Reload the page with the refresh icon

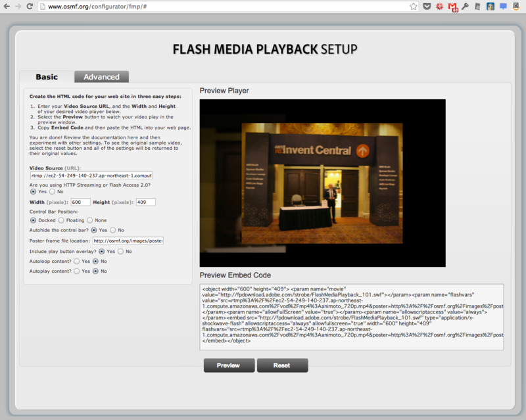pyautogui.click(x=30, y=7)
